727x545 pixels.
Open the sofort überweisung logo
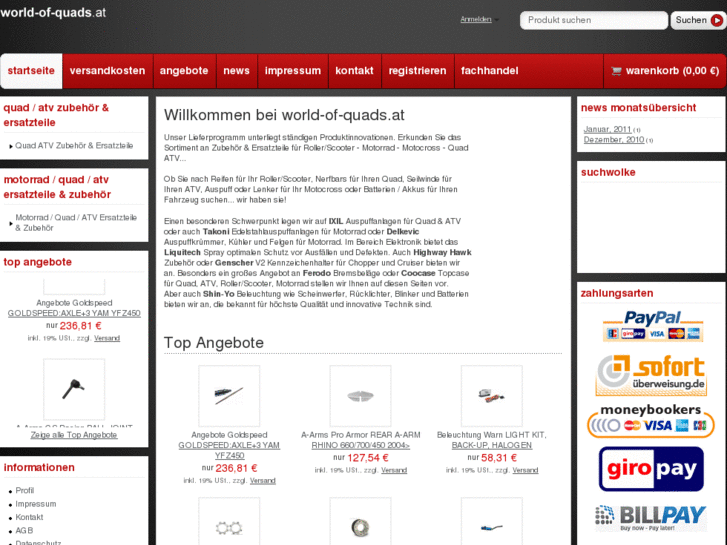point(651,375)
